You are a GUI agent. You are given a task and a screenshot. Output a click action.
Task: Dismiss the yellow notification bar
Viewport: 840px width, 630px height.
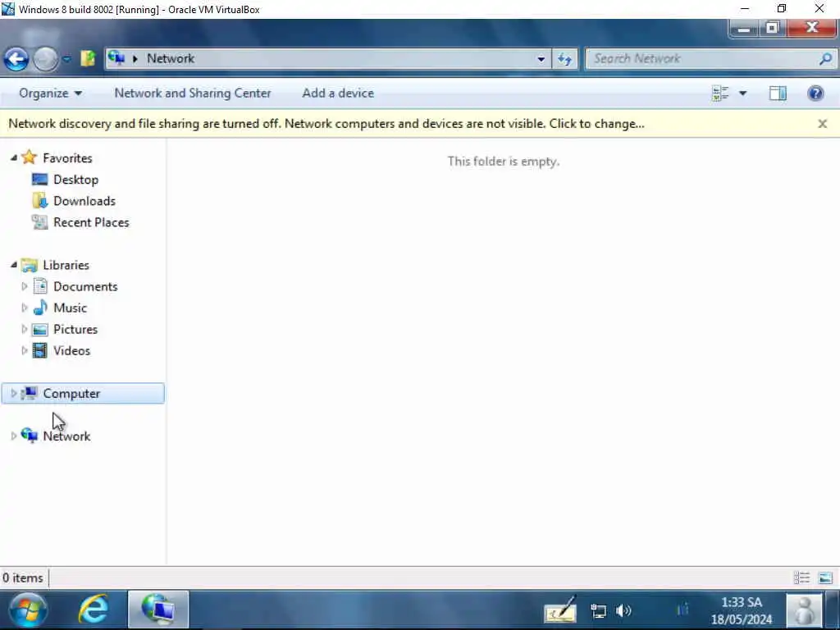822,124
